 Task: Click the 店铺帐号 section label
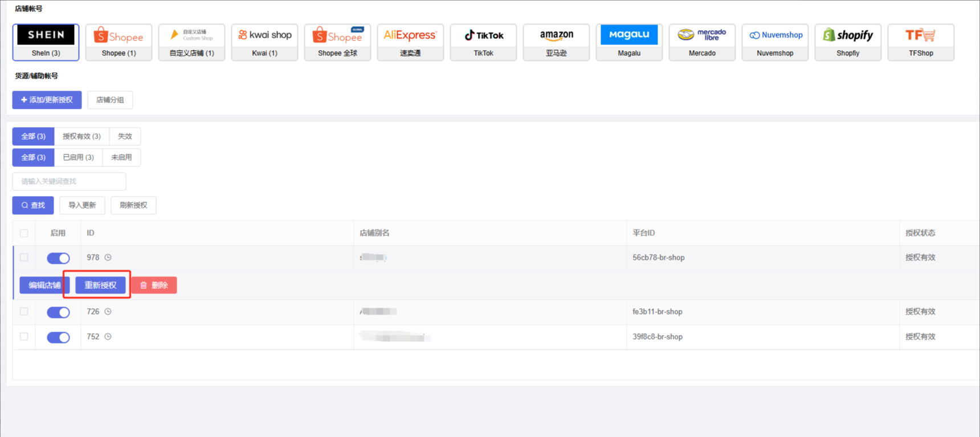point(28,9)
